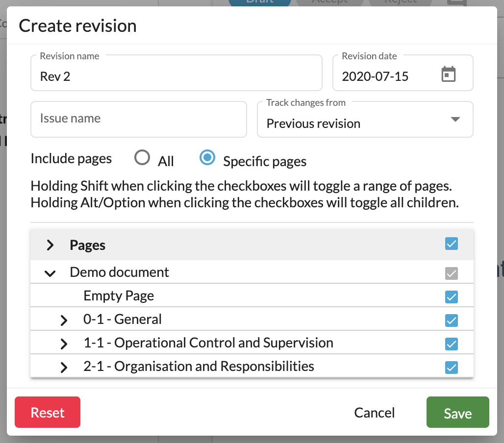The height and width of the screenshot is (443, 504).
Task: Select the All radio button
Action: tap(142, 158)
